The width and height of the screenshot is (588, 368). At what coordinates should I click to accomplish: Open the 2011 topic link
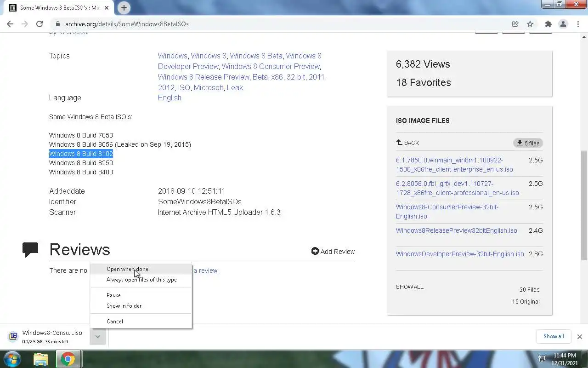[x=317, y=77]
